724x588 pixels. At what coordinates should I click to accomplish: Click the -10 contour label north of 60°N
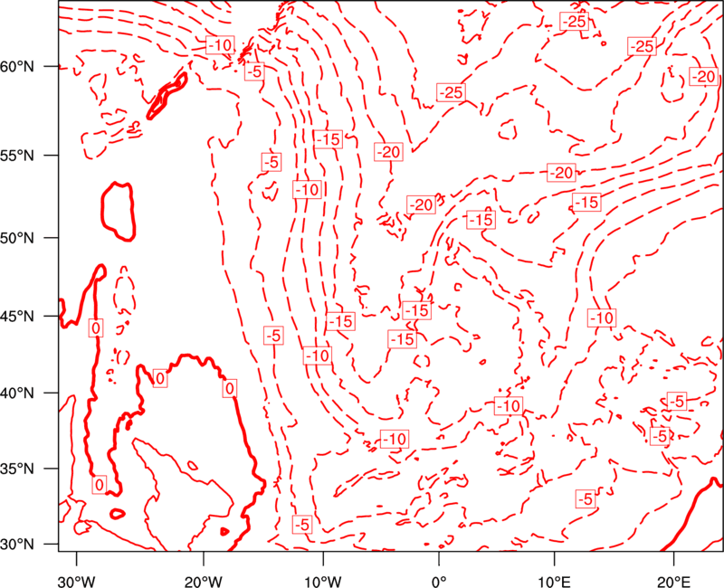[x=220, y=44]
